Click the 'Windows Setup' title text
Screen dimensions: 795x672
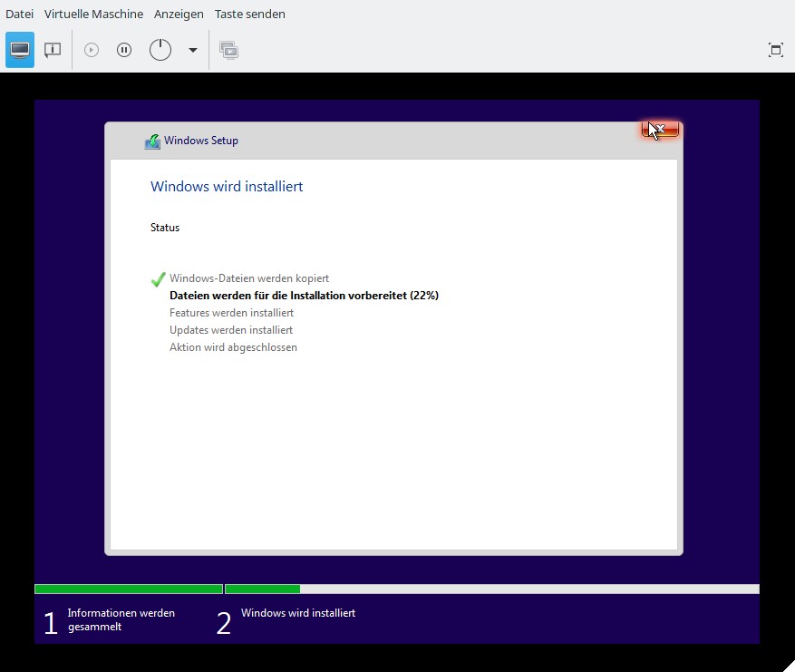tap(200, 141)
